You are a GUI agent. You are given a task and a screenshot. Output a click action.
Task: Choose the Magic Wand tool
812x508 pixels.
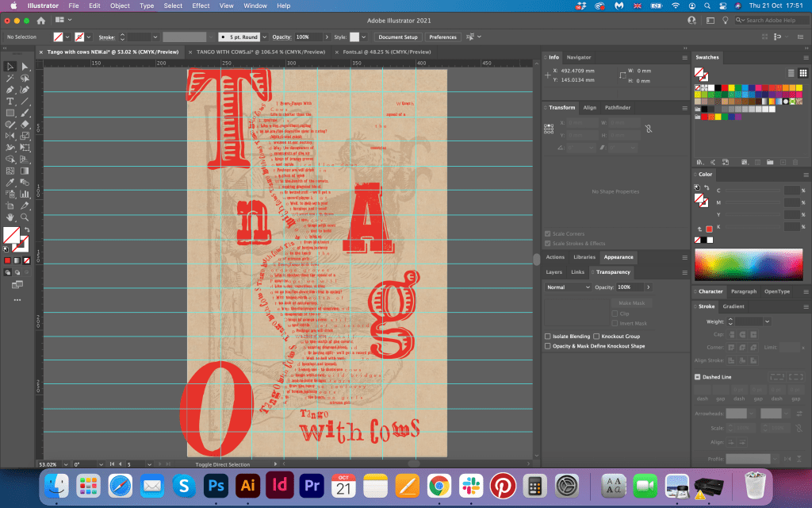pyautogui.click(x=10, y=79)
